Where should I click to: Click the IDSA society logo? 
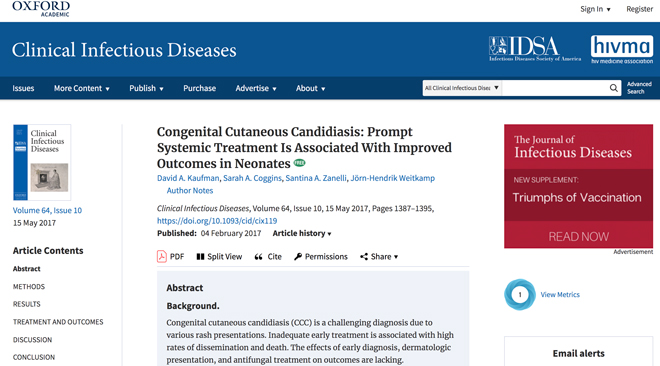pyautogui.click(x=535, y=49)
